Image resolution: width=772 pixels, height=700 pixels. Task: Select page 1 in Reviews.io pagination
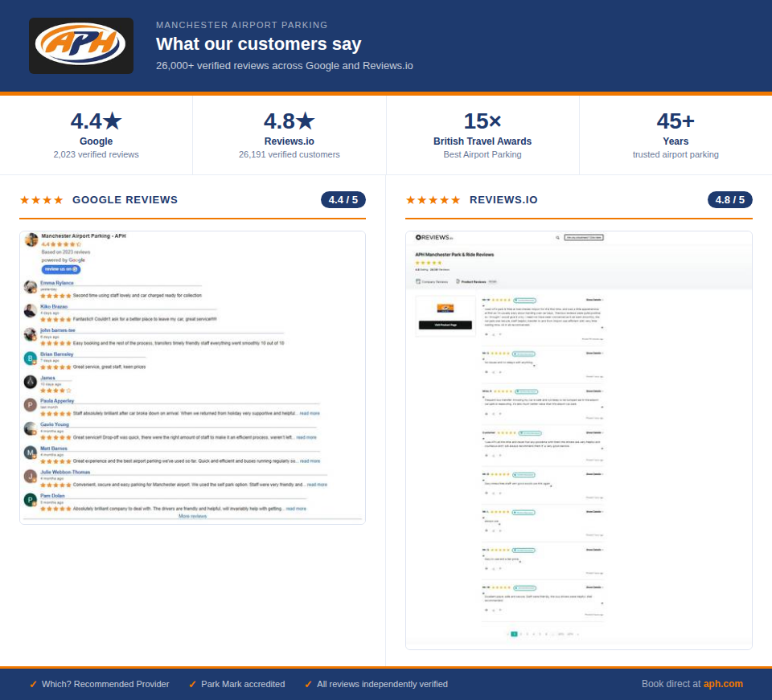514,634
